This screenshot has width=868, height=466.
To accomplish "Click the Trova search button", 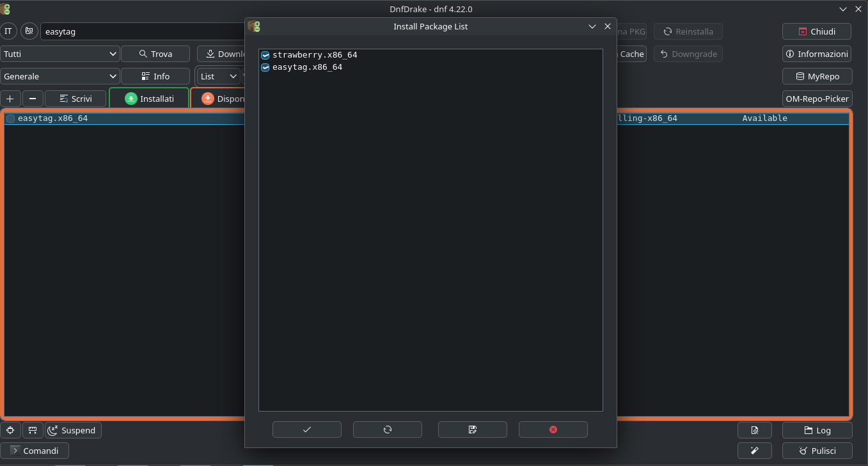I will [x=155, y=54].
